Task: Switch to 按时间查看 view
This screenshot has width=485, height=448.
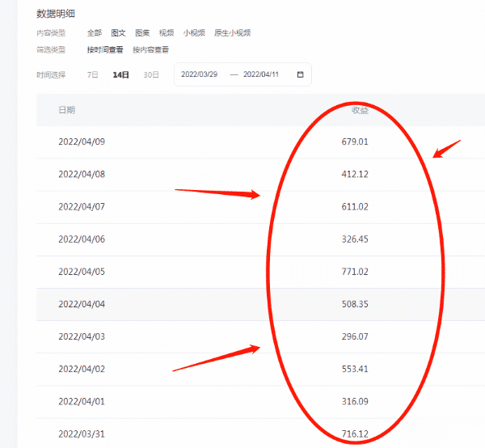Action: pos(105,50)
